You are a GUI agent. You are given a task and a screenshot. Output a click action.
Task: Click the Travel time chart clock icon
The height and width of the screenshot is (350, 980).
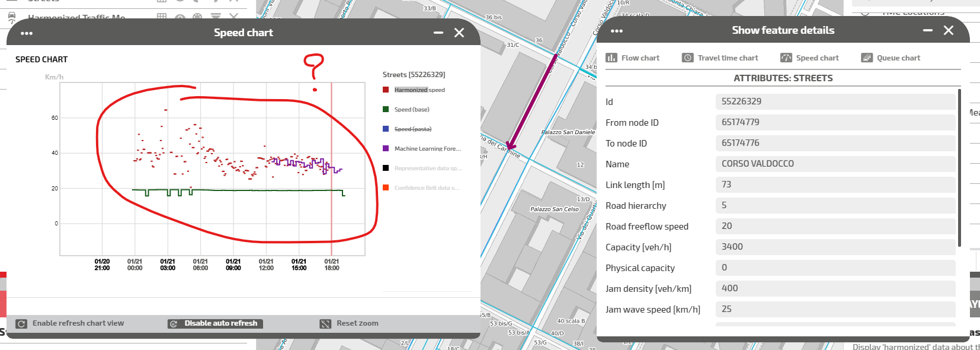coord(687,58)
